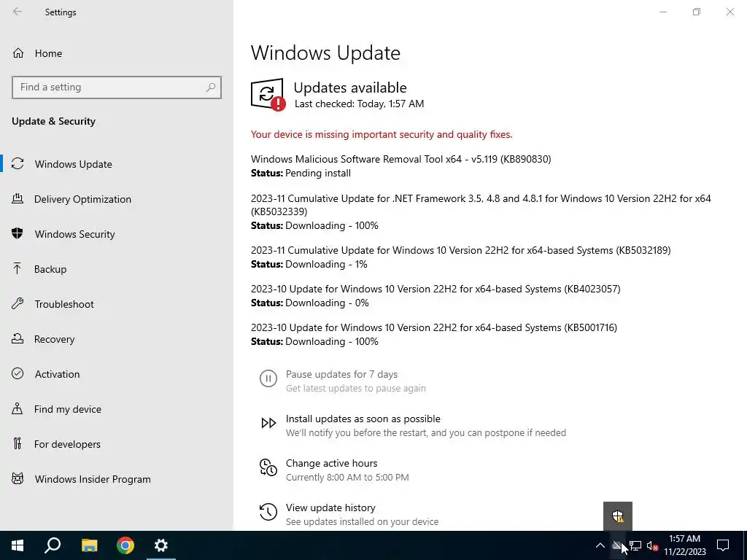
Task: Click the magnifier icon in search box
Action: click(211, 87)
